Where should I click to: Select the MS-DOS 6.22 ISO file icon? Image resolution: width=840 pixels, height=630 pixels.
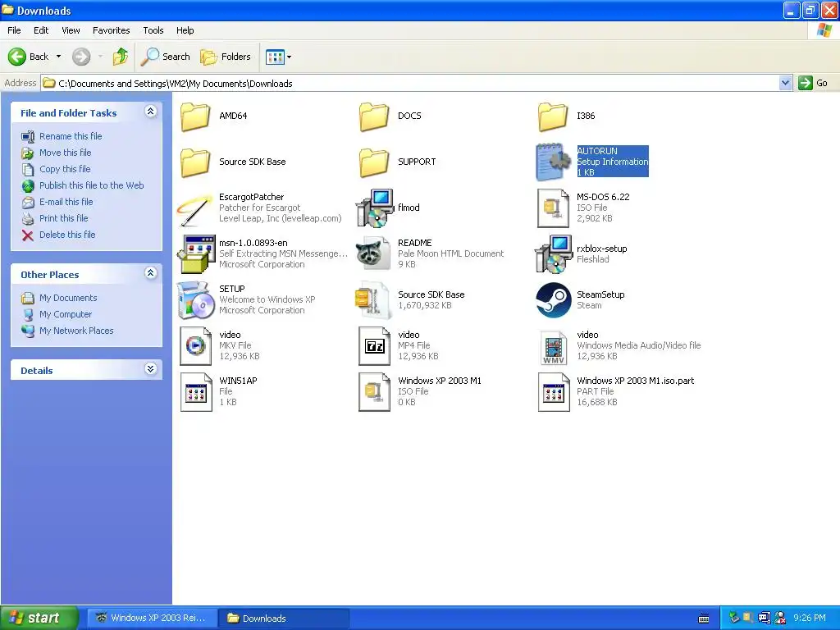[554, 208]
